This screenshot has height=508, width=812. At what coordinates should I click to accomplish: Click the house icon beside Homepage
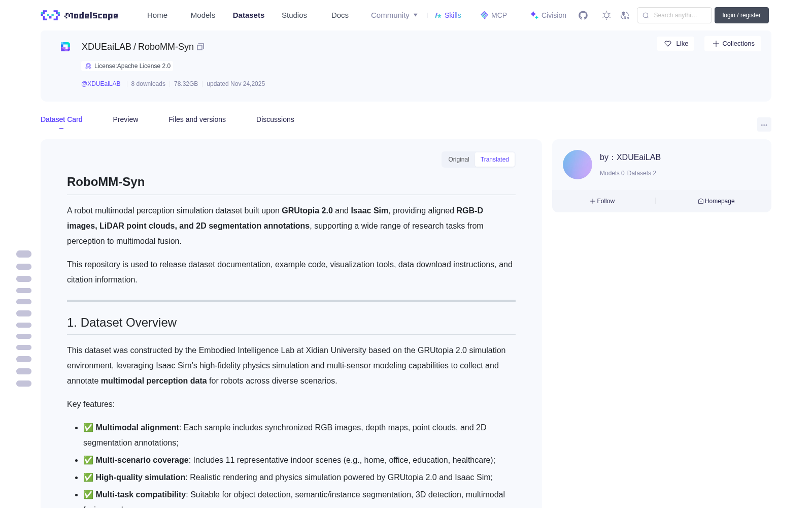pos(701,201)
